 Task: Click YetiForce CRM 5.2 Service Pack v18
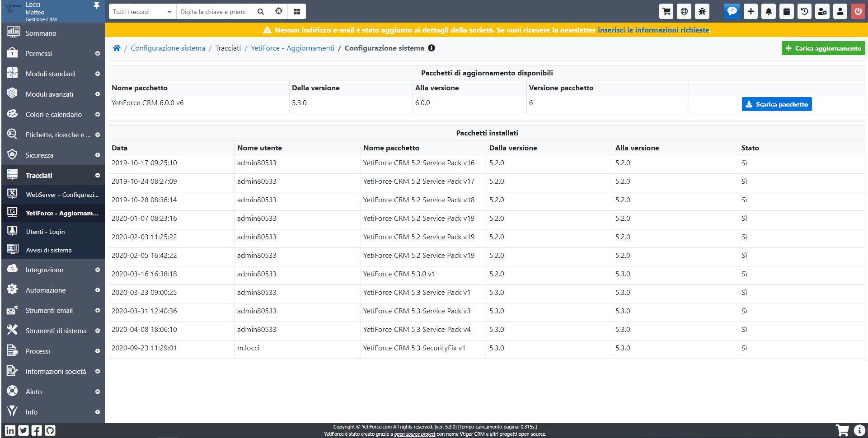[x=419, y=200]
